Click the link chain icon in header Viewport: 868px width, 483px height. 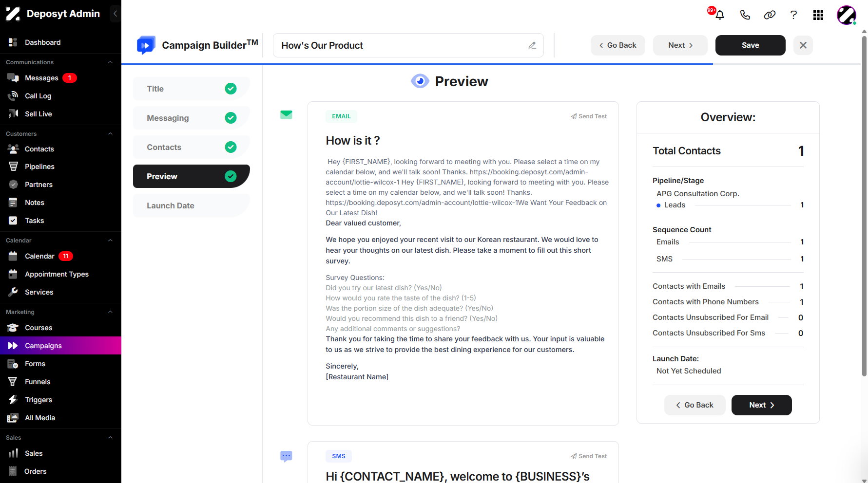[x=770, y=15]
